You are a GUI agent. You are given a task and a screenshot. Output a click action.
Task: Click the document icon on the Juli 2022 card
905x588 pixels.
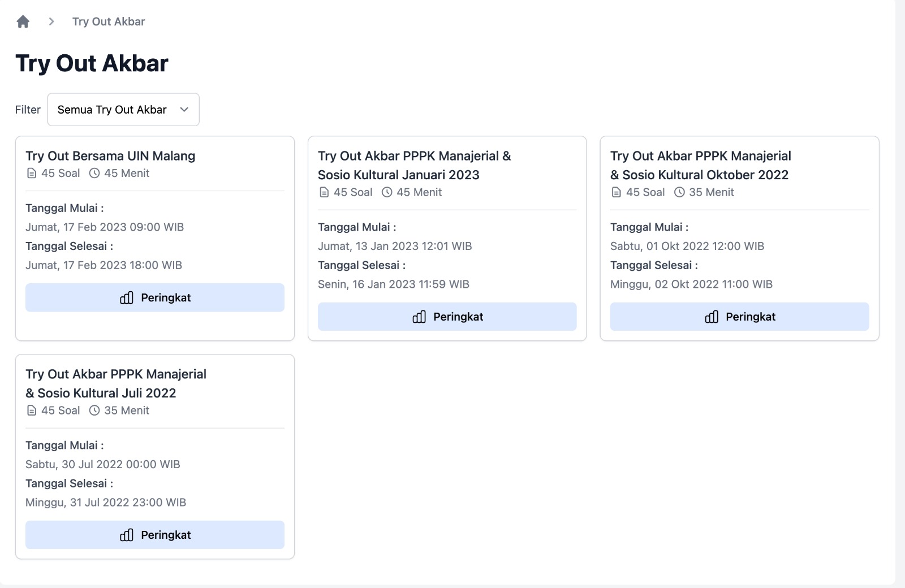32,411
